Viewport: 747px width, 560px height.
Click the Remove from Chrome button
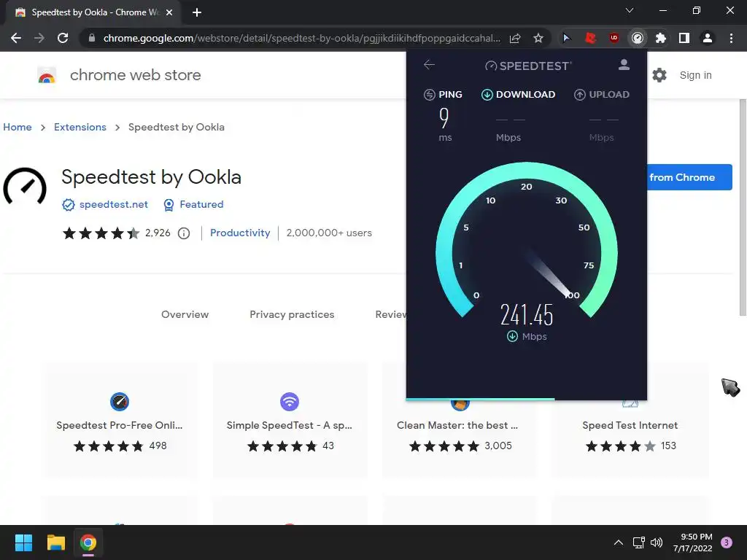pyautogui.click(x=689, y=177)
